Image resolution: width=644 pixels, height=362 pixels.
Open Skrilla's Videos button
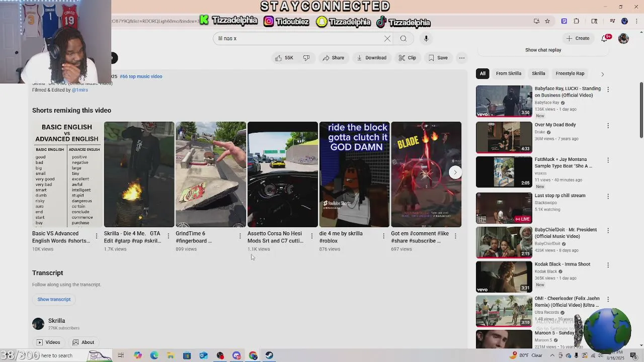pos(48,342)
